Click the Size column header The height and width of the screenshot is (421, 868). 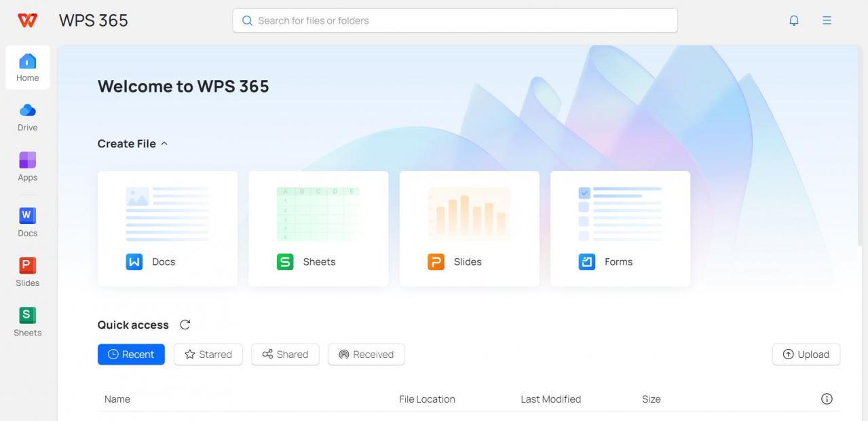pyautogui.click(x=652, y=399)
